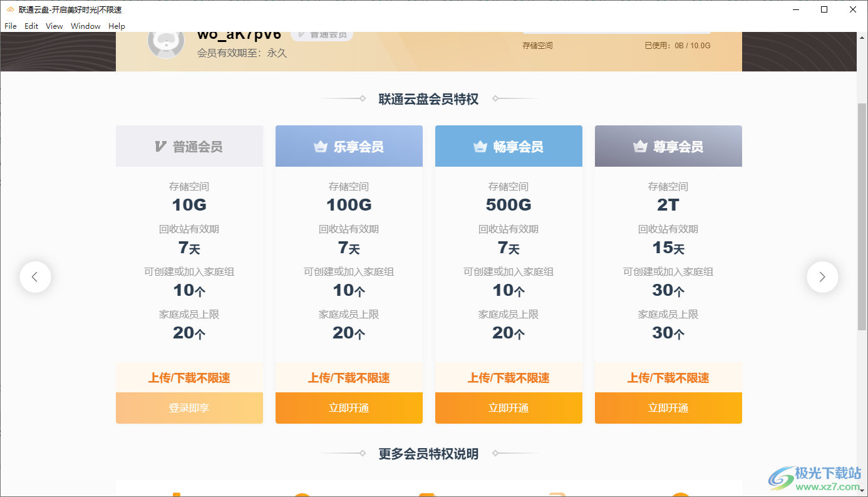The height and width of the screenshot is (497, 868).
Task: Click the scrollbar down arrow
Action: 862,491
